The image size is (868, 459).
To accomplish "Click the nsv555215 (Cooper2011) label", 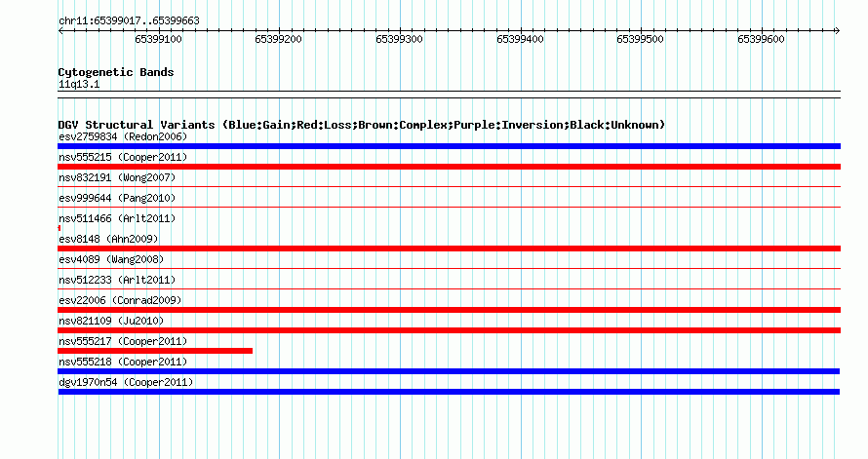I will click(x=123, y=157).
